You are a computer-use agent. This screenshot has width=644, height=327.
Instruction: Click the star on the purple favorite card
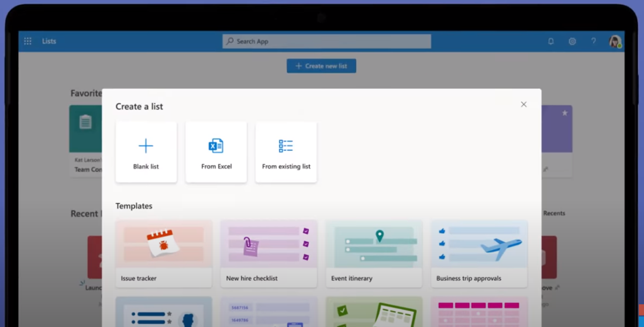[564, 113]
